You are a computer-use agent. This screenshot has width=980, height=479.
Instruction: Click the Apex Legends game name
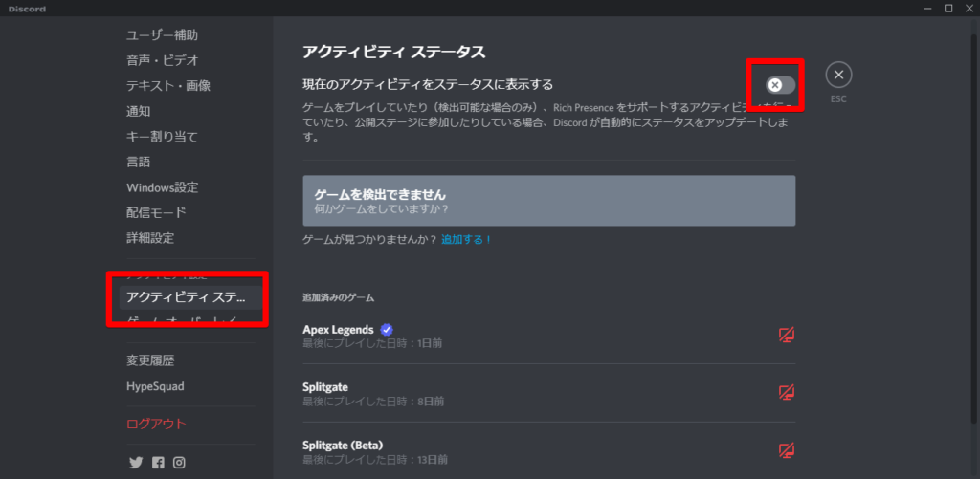pyautogui.click(x=338, y=329)
